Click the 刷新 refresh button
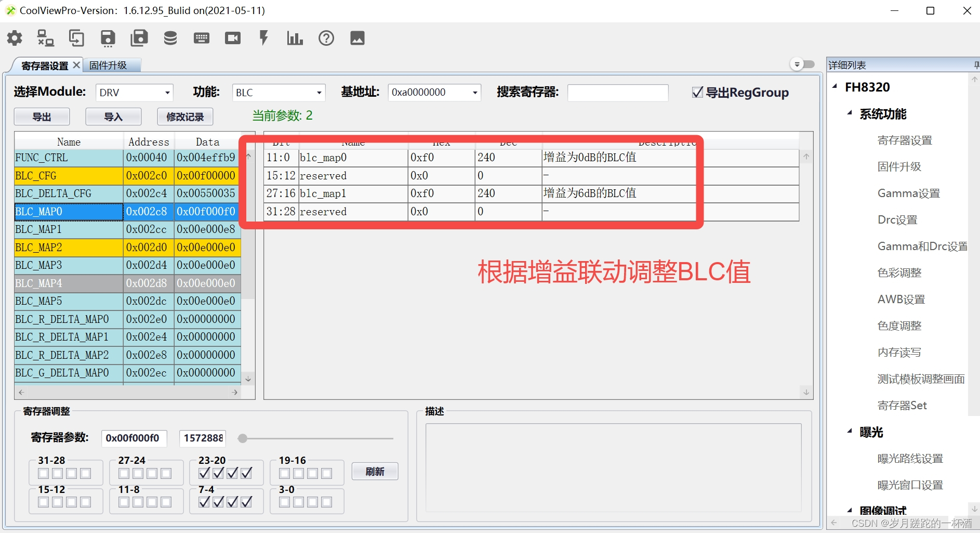This screenshot has width=980, height=533. tap(375, 472)
